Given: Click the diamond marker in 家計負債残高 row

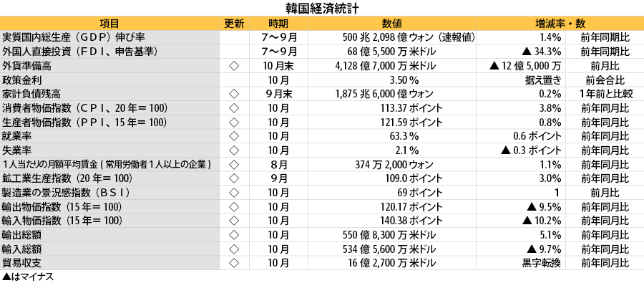Looking at the screenshot, I should click(x=234, y=94).
